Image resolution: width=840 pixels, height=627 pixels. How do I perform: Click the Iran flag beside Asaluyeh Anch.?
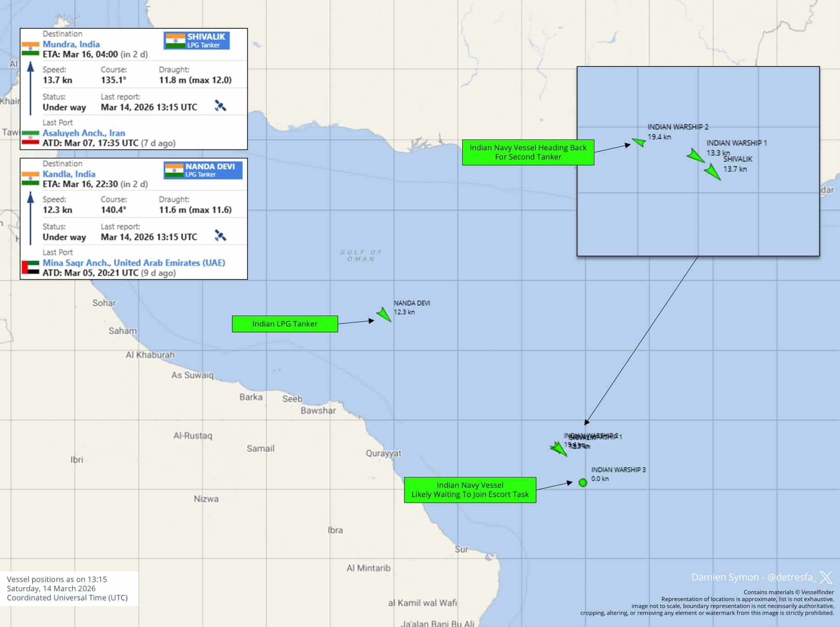click(31, 137)
